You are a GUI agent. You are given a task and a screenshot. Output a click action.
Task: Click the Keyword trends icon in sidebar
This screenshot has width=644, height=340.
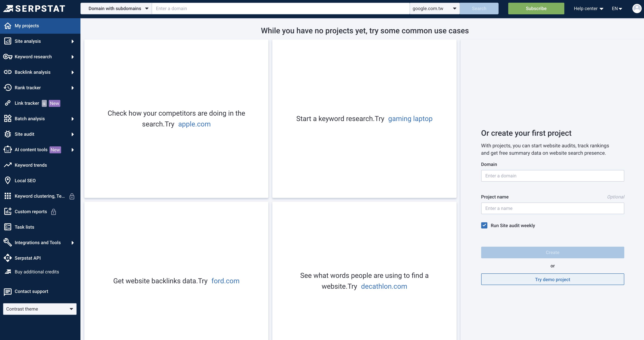[8, 165]
